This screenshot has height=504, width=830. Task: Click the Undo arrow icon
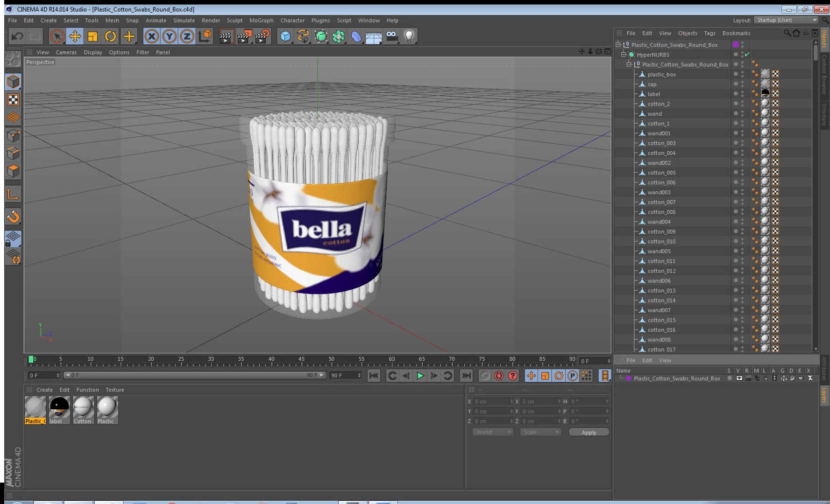coord(17,36)
